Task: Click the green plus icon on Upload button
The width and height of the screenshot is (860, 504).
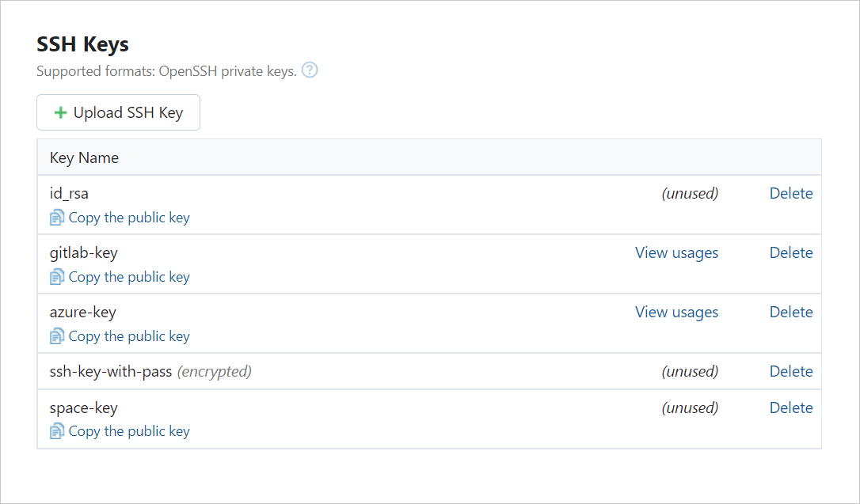Action: click(59, 112)
